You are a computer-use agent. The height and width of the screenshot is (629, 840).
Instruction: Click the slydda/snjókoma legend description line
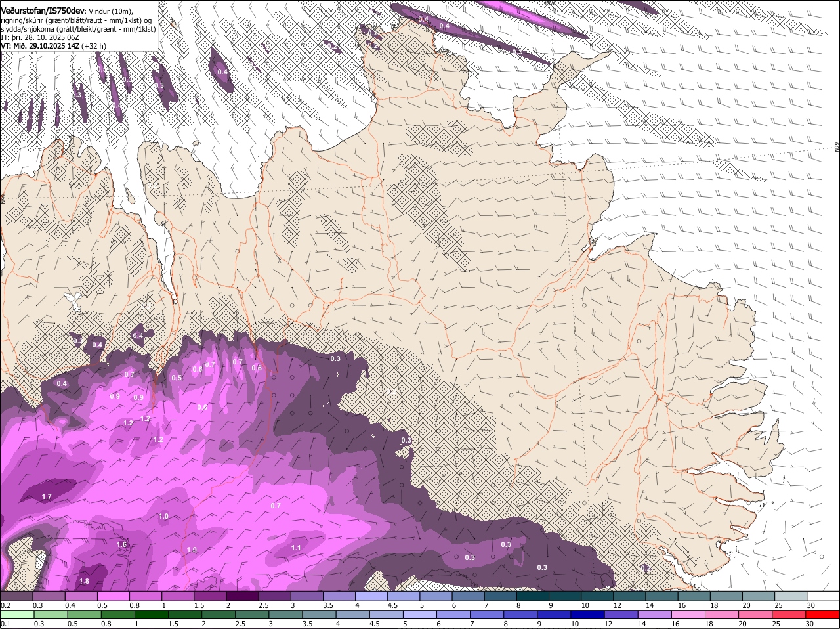pos(78,29)
